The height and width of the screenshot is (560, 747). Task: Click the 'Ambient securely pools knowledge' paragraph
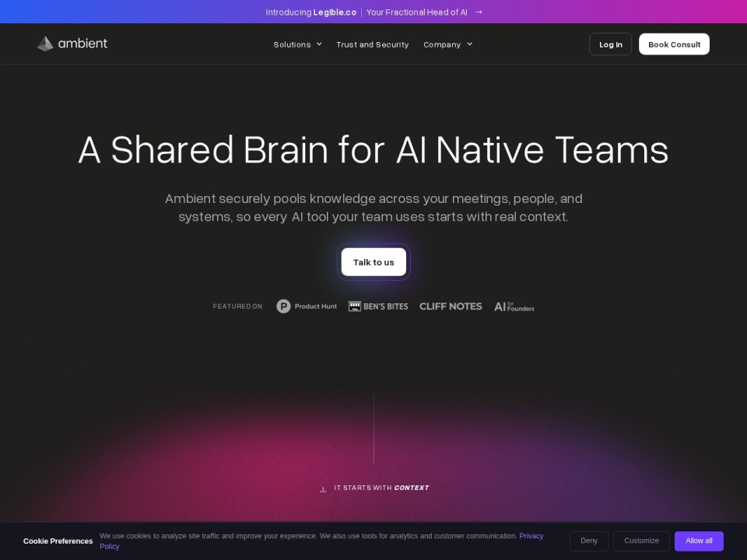[373, 208]
